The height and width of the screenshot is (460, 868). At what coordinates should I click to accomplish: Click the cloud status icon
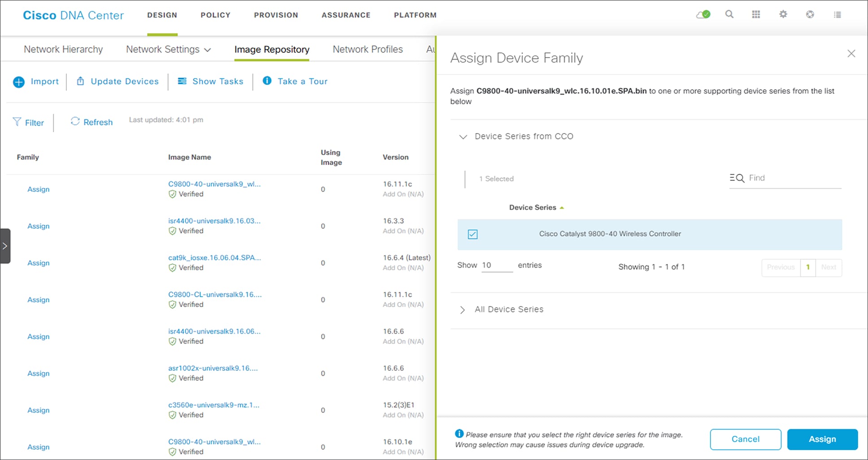703,15
